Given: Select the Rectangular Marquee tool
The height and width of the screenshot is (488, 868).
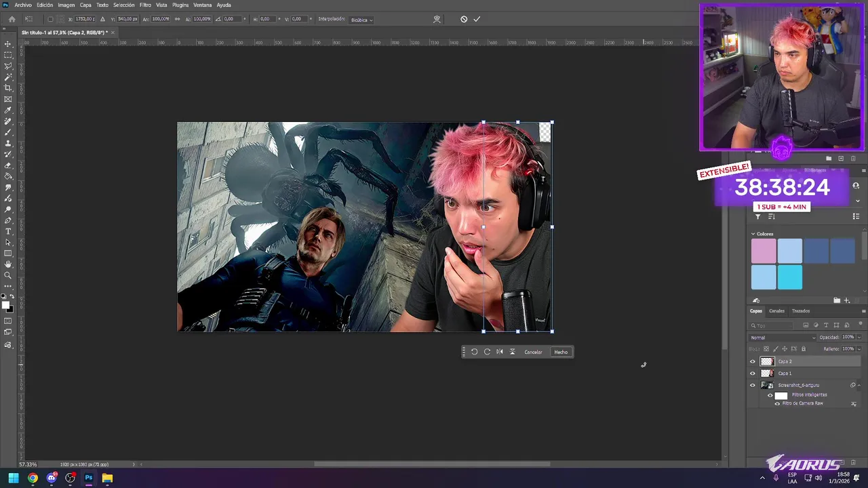Looking at the screenshot, I should click(8, 55).
